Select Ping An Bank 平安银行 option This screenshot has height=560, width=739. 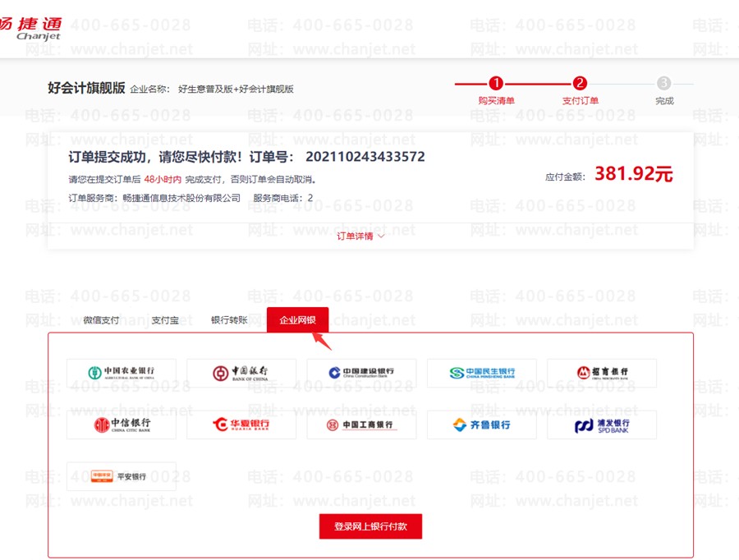(x=122, y=476)
